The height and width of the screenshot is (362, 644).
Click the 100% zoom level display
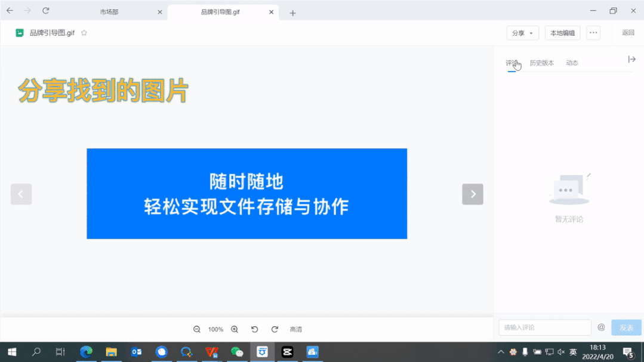[215, 329]
